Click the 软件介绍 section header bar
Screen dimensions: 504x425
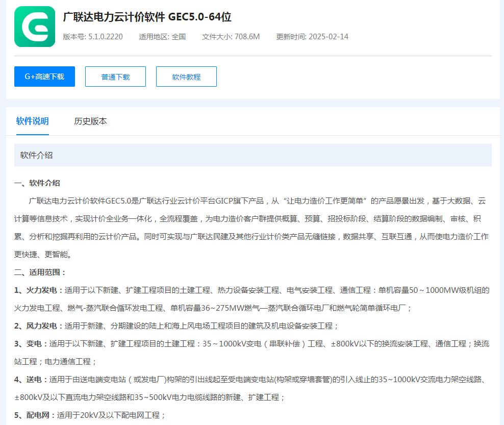coord(253,155)
